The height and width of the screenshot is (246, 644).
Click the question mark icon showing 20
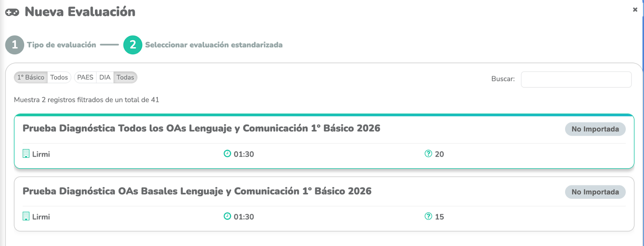pyautogui.click(x=428, y=153)
